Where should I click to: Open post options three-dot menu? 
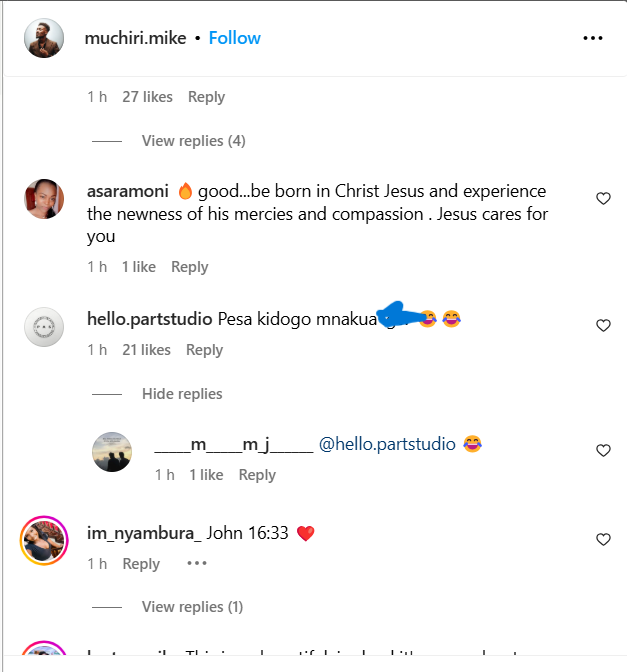[x=593, y=38]
